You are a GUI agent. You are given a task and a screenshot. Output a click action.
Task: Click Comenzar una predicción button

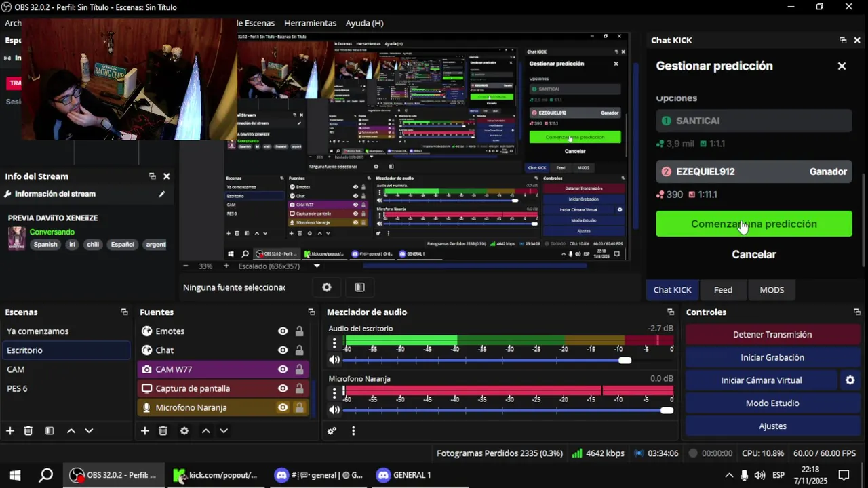(x=753, y=224)
